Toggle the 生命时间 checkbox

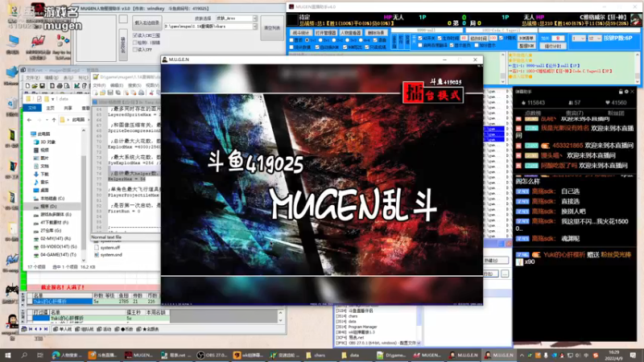click(440, 38)
